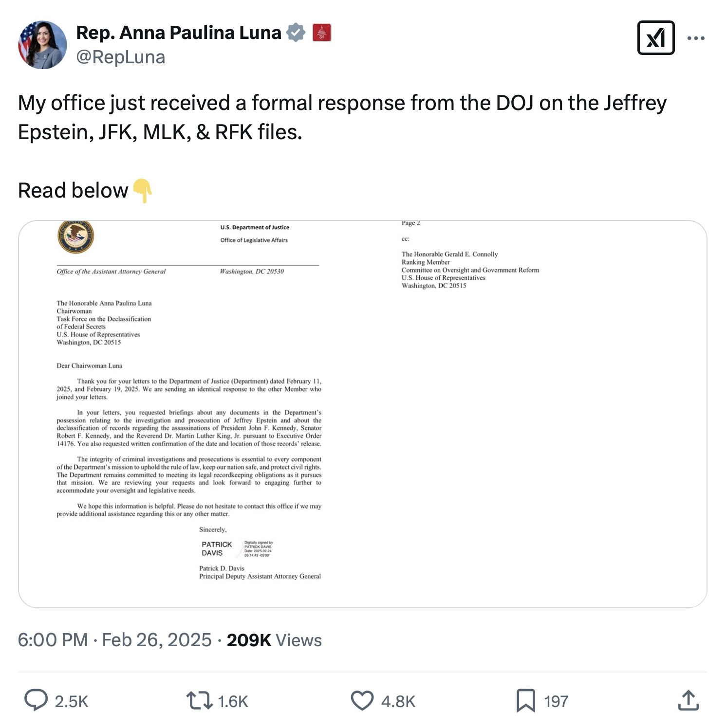
Task: Click the red GOP affiliation badge
Action: pyautogui.click(x=321, y=33)
